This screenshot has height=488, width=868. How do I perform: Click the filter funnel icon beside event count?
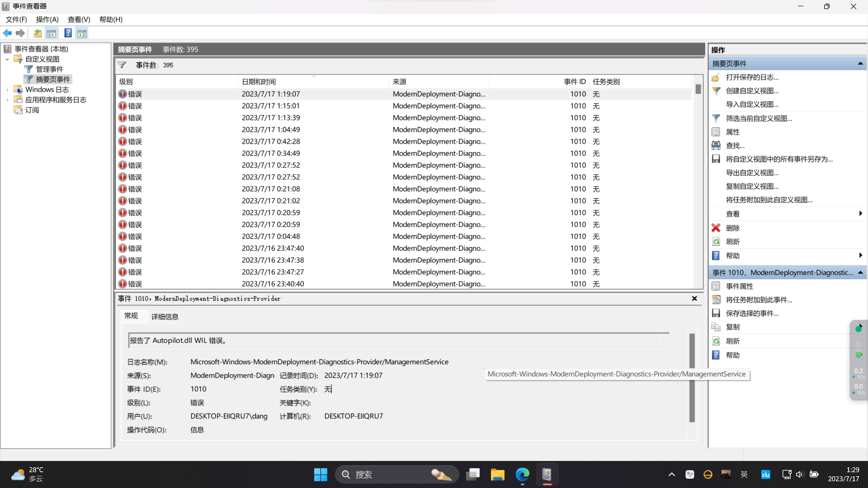tap(122, 65)
